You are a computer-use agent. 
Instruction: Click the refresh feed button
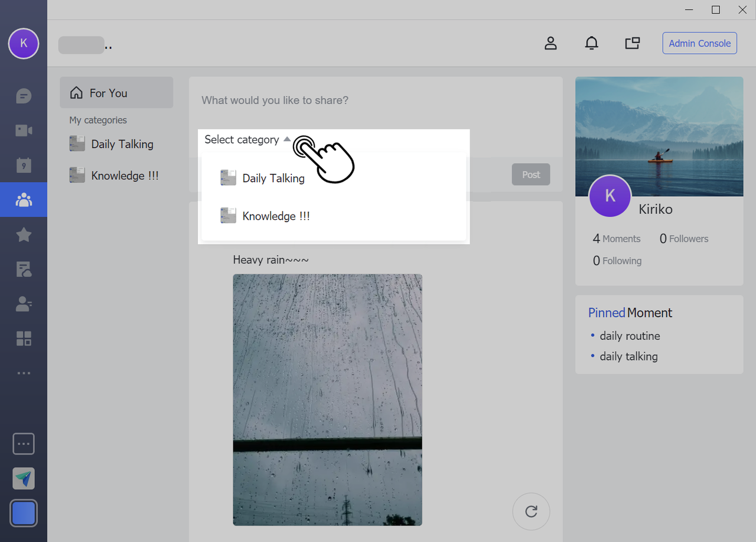pos(531,511)
